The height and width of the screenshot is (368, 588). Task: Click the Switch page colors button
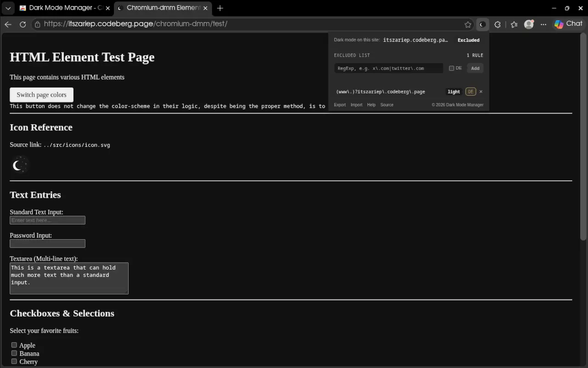pyautogui.click(x=41, y=95)
